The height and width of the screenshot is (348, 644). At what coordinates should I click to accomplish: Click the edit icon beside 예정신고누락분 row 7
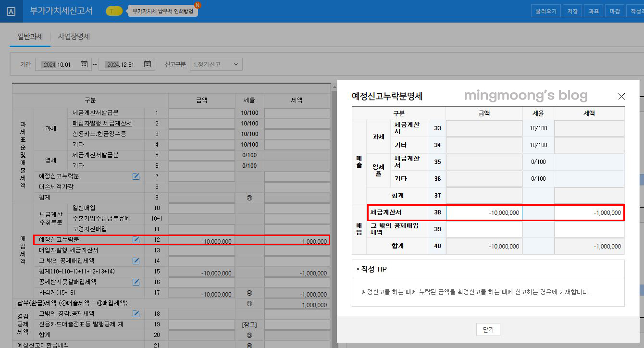pos(136,176)
